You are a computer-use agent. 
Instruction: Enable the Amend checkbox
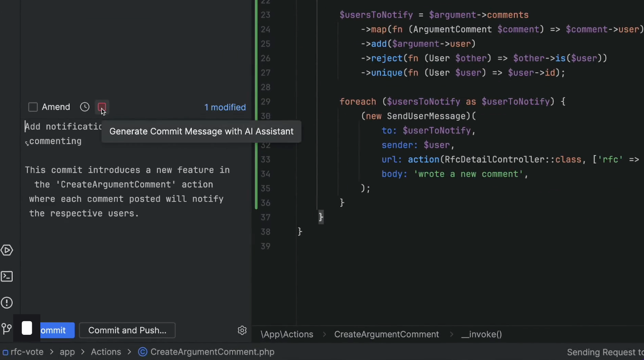coord(33,107)
